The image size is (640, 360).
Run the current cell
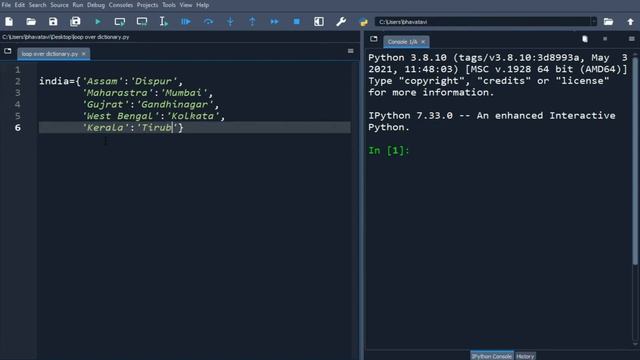(120, 22)
